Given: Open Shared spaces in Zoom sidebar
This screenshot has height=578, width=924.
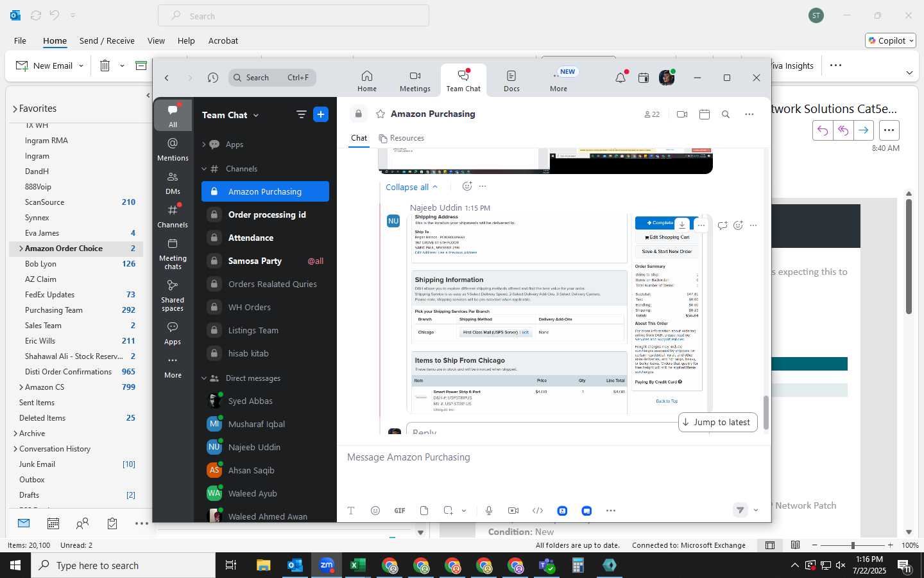Looking at the screenshot, I should click(173, 295).
